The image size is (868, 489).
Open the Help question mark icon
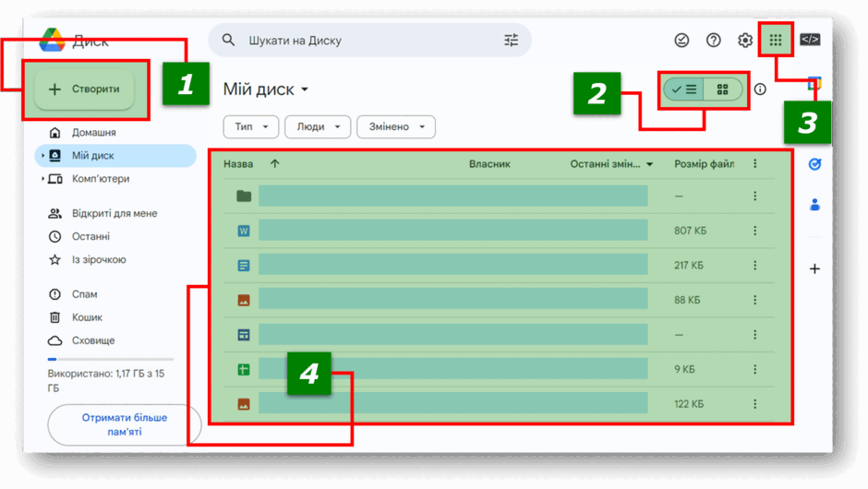pos(714,40)
